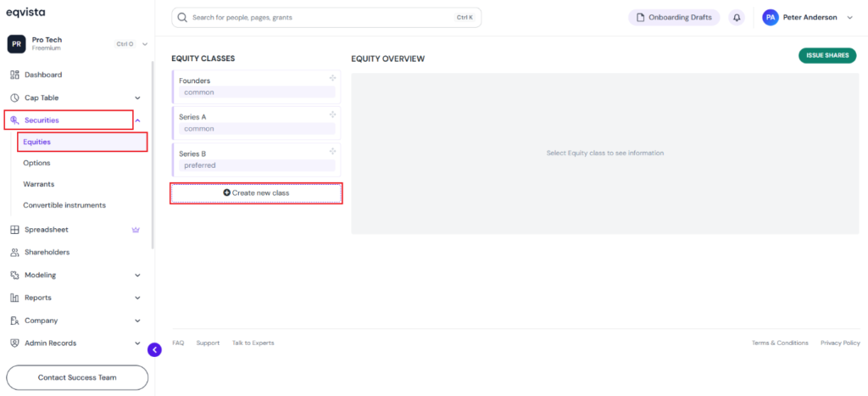Viewport: 868px width, 396px height.
Task: Open Privacy Policy footer link
Action: 840,343
